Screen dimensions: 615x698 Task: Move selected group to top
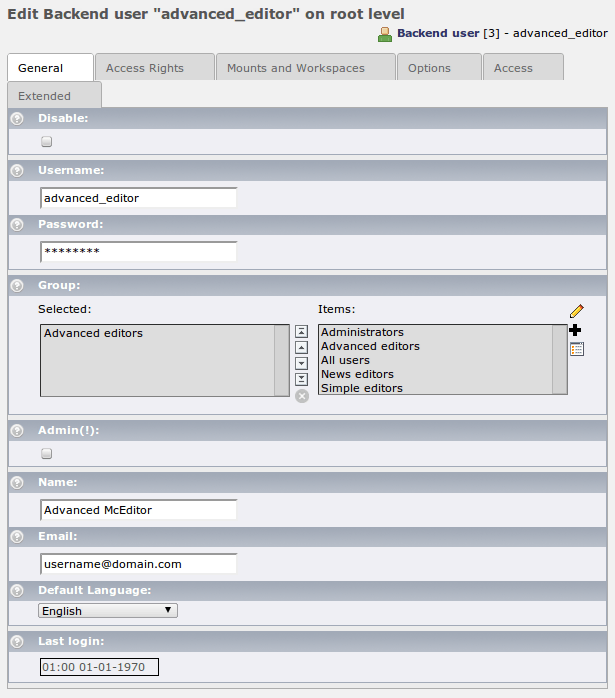(301, 332)
